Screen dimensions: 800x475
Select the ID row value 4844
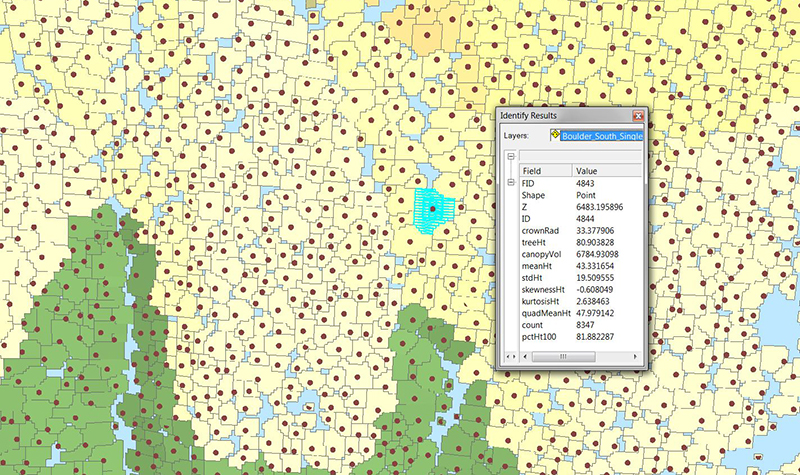point(585,218)
